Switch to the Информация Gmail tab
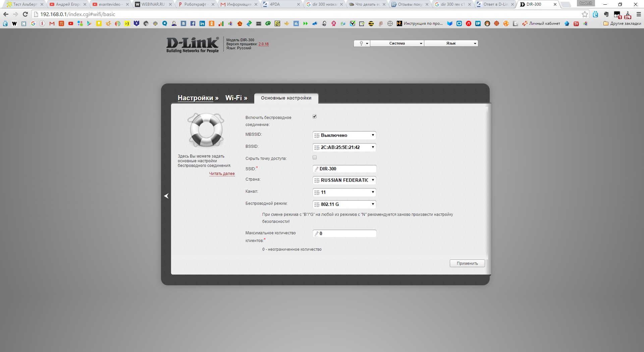This screenshot has height=352, width=644. pyautogui.click(x=239, y=4)
